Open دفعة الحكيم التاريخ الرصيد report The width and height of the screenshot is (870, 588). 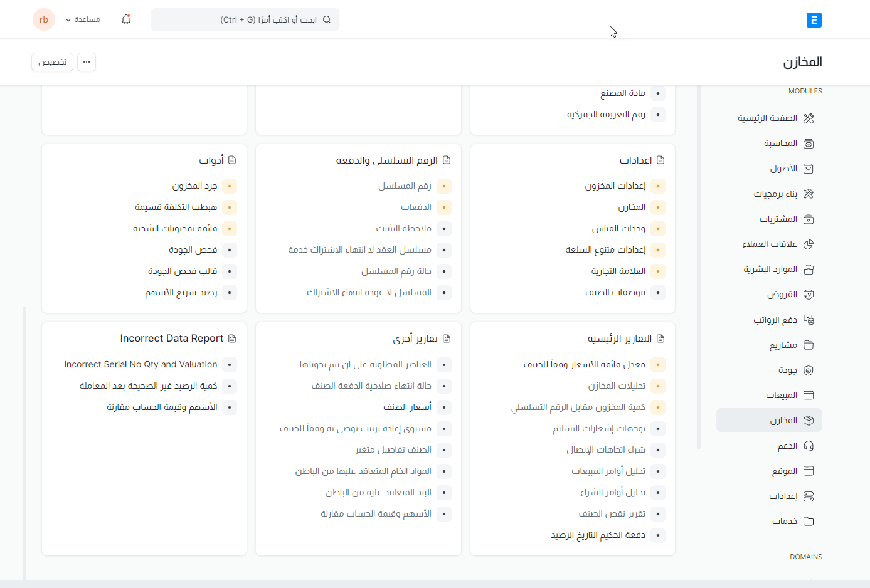(598, 535)
